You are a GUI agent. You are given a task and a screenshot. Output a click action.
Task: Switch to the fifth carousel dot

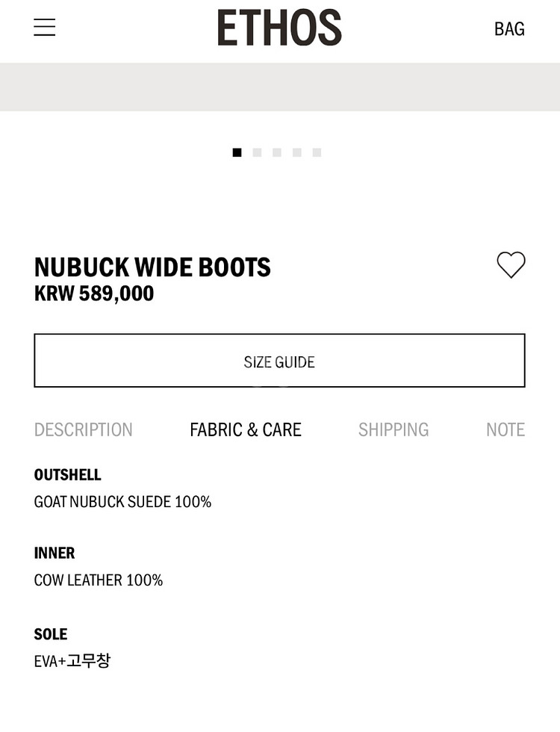[317, 152]
